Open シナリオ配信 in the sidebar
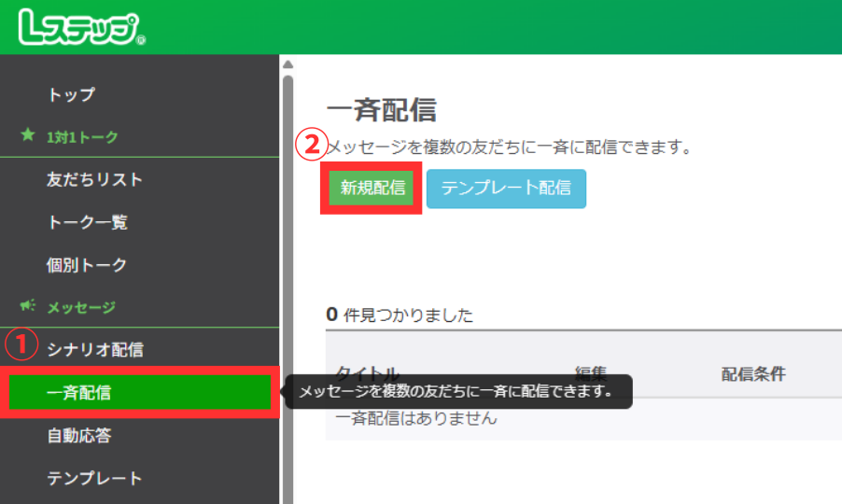 94,350
